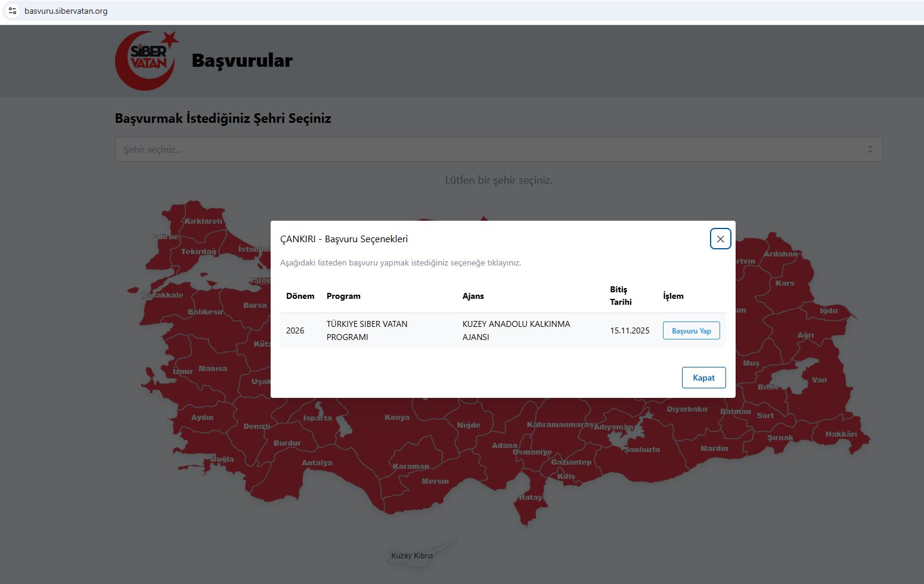The width and height of the screenshot is (924, 584).
Task: Expand the Şehir seçiniz dropdown arrows
Action: pyautogui.click(x=870, y=149)
